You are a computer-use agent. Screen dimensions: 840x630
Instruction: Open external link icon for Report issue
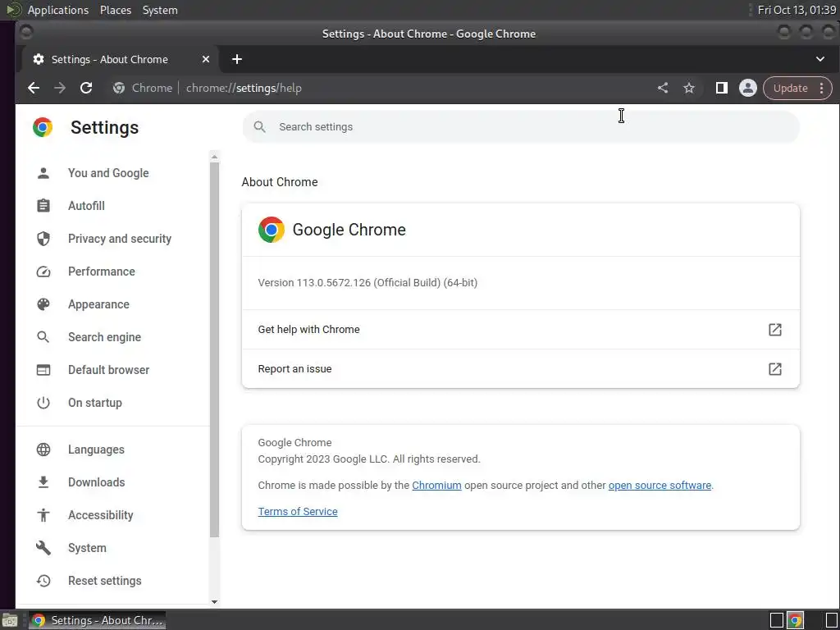[x=774, y=368]
